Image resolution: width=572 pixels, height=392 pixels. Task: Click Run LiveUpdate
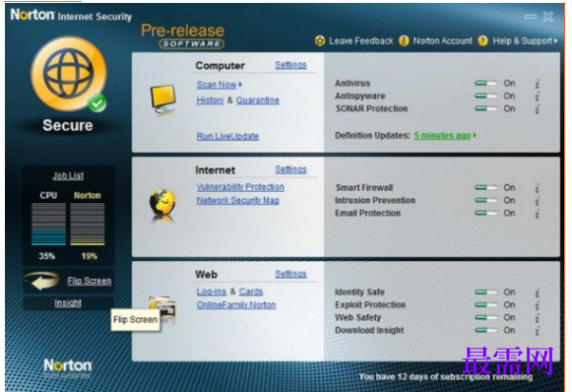pos(227,136)
